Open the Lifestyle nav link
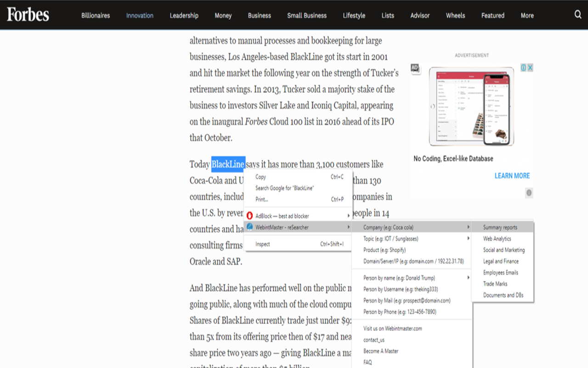 click(354, 15)
